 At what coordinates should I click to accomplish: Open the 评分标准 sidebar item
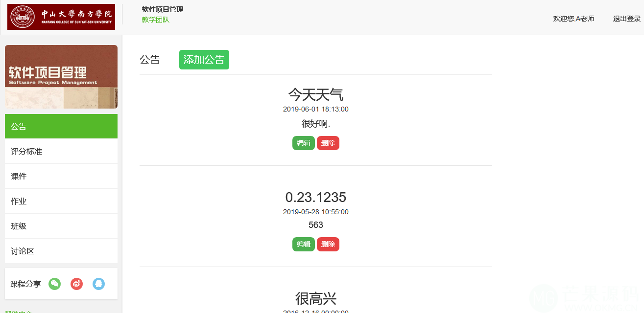point(61,152)
